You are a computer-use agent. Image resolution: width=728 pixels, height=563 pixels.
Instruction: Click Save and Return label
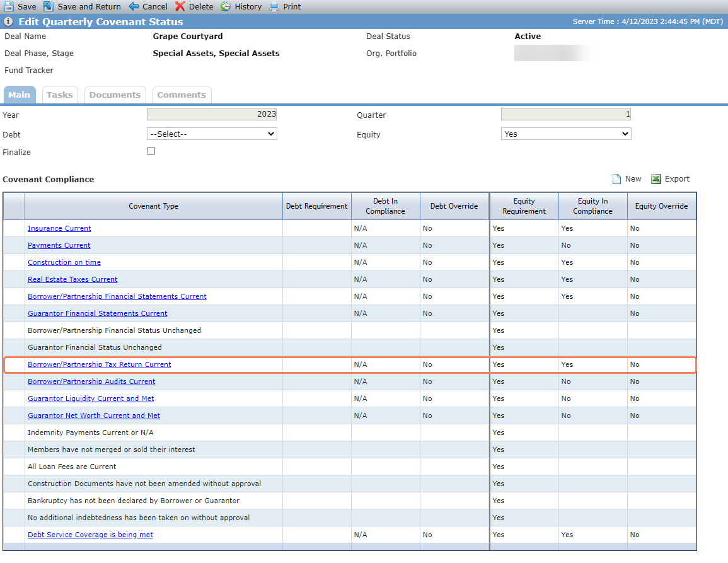[89, 6]
